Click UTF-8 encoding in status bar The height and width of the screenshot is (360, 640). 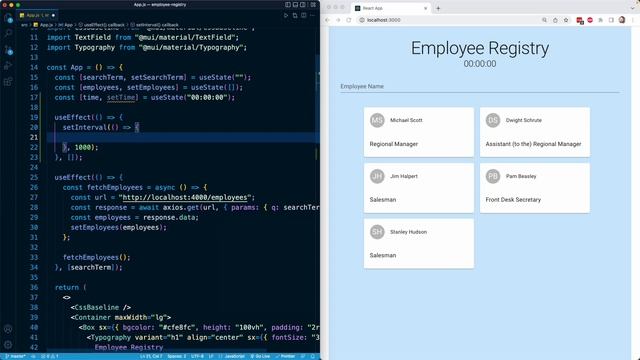pyautogui.click(x=197, y=356)
